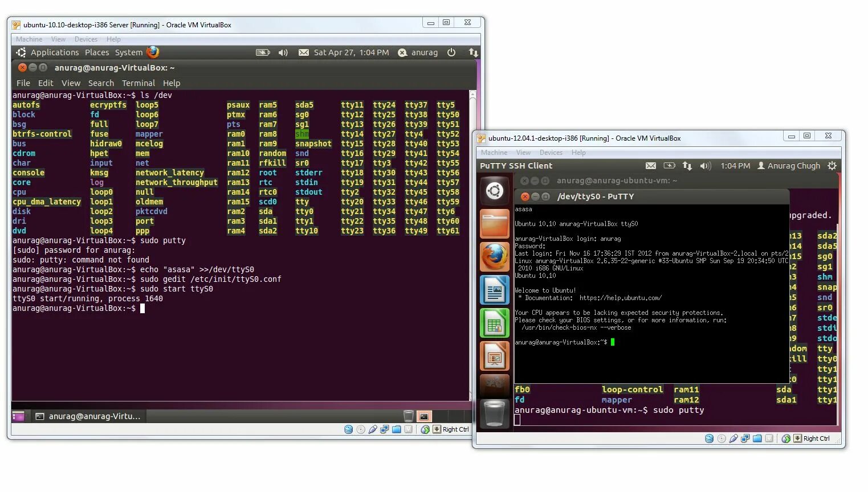
Task: Open the Search menu in the terminal
Action: pyautogui.click(x=101, y=83)
